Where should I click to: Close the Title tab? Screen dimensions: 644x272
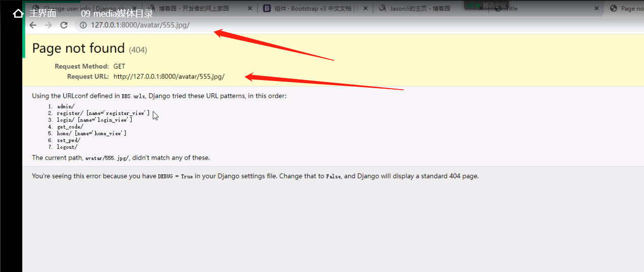click(x=595, y=9)
